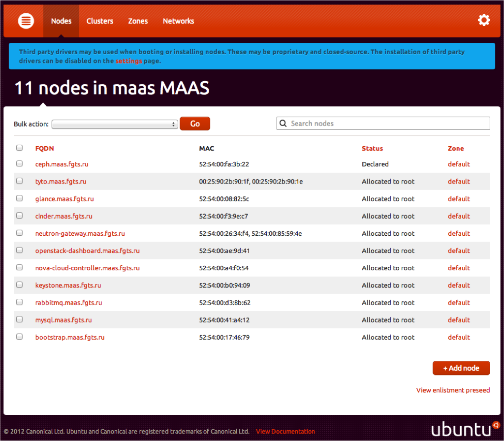Open node tyto.maas.fgts.ru
The image size is (504, 441).
(61, 182)
